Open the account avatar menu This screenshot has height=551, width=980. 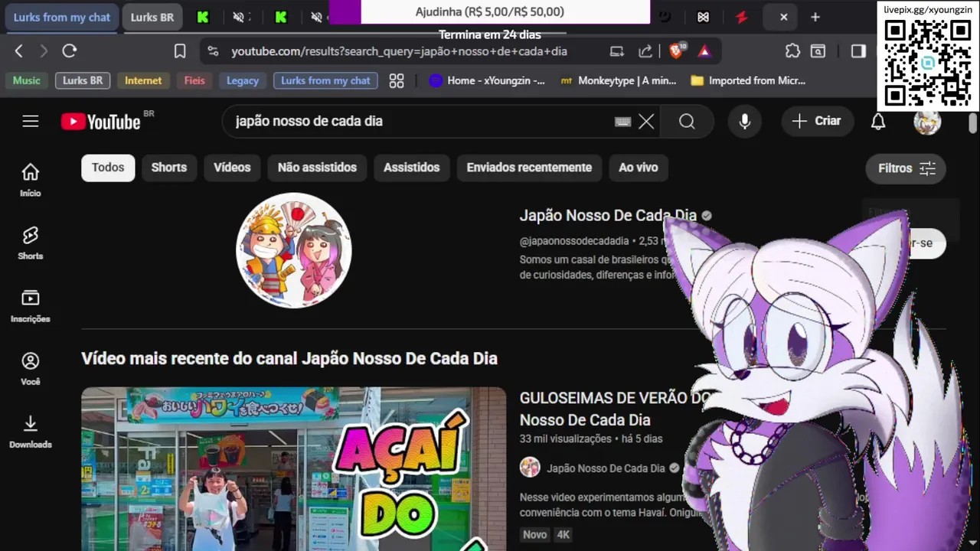click(x=927, y=122)
